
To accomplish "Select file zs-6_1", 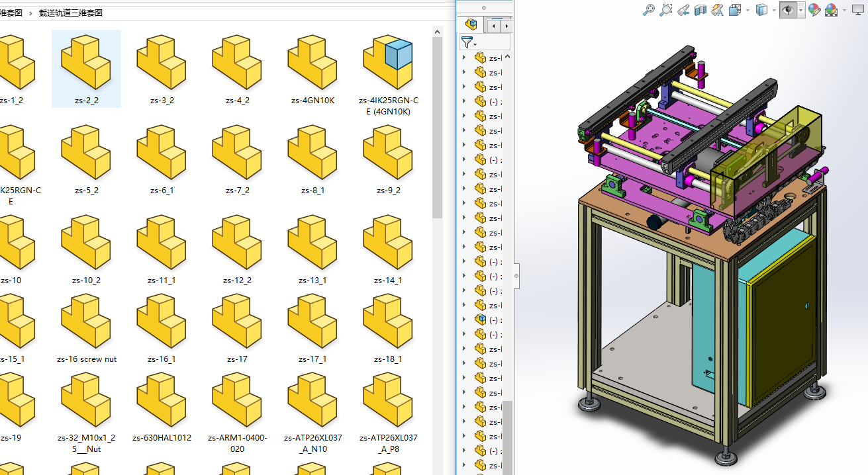I will click(x=162, y=159).
